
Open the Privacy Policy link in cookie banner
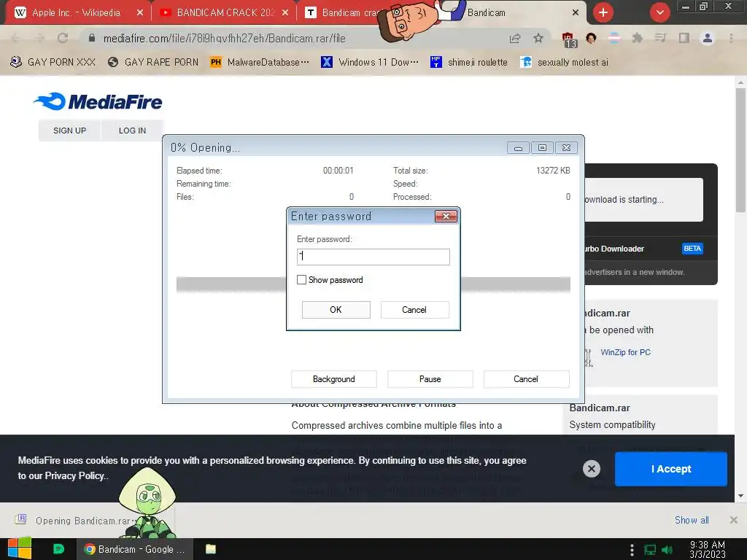[x=76, y=475]
